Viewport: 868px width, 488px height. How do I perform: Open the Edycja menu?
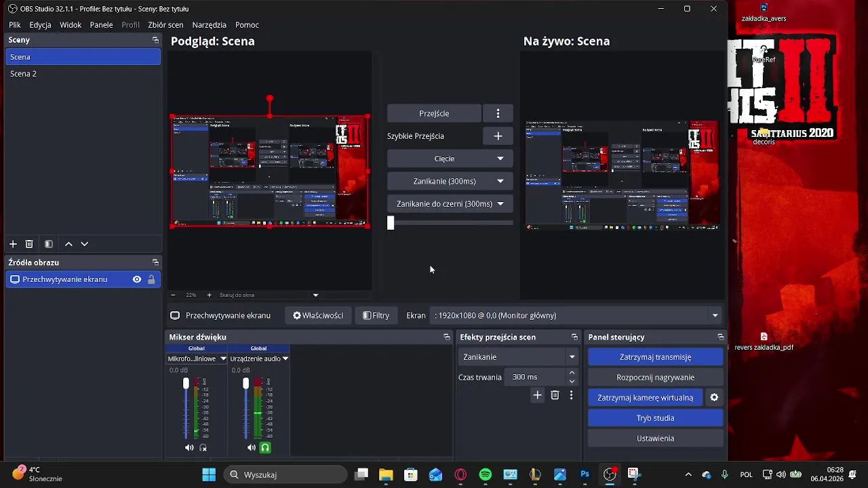tap(41, 25)
